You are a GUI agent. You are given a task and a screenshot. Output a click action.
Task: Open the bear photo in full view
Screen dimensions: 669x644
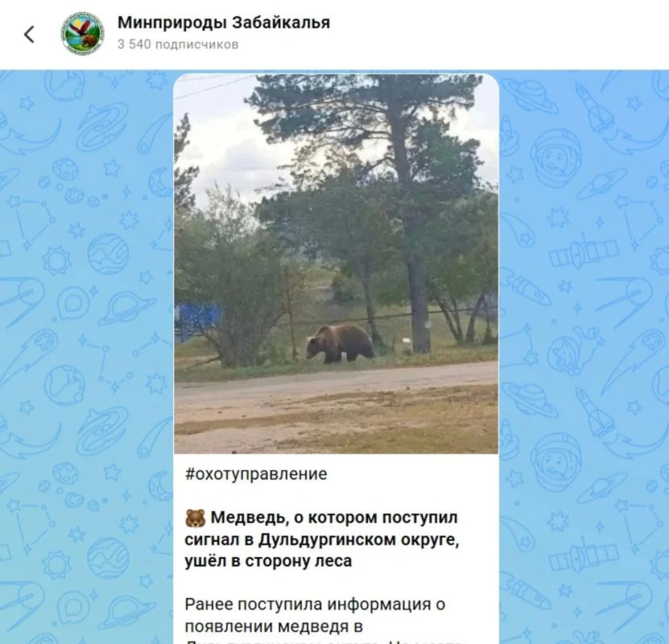coord(336,263)
